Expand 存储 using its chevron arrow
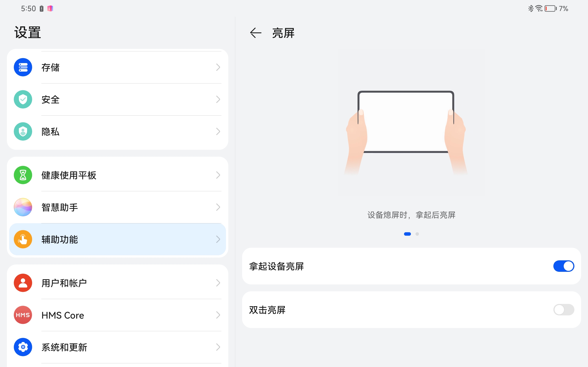588x367 pixels. point(218,67)
